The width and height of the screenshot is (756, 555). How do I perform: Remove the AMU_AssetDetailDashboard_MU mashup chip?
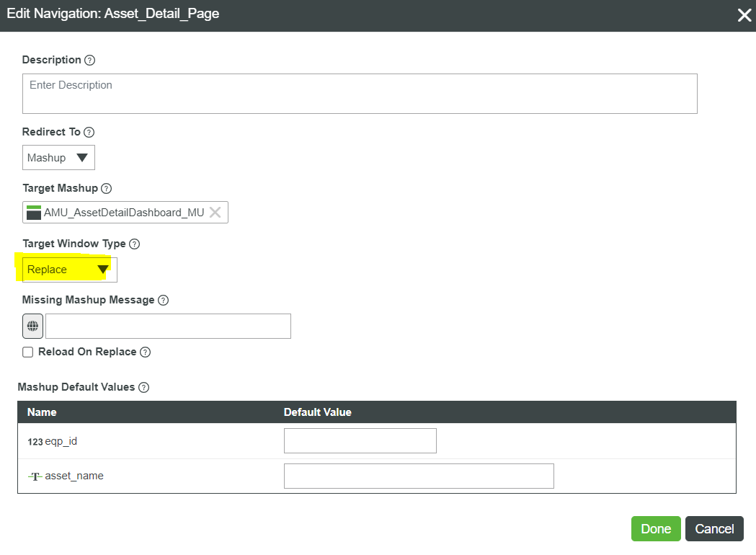[x=215, y=212]
